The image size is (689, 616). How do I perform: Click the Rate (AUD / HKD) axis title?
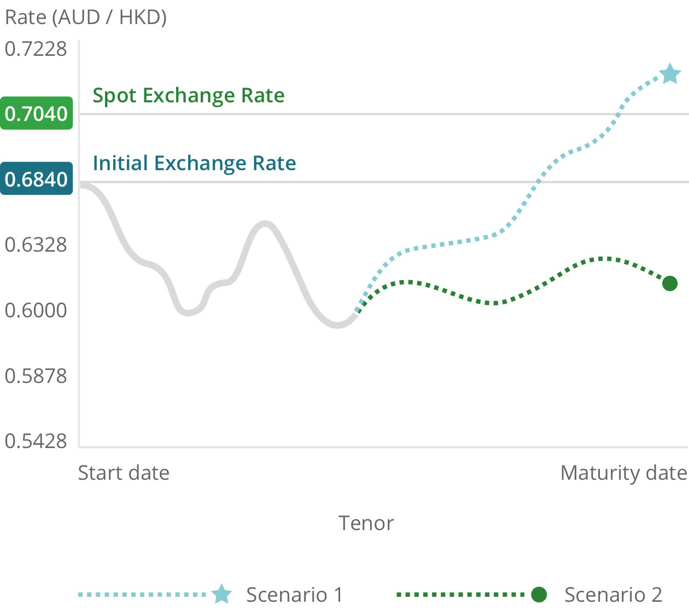86,17
